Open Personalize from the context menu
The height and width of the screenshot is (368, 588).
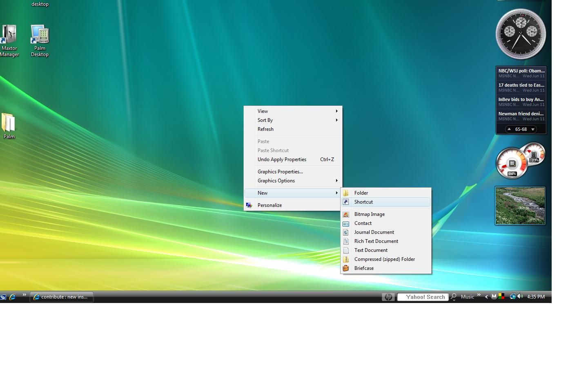[x=269, y=205]
